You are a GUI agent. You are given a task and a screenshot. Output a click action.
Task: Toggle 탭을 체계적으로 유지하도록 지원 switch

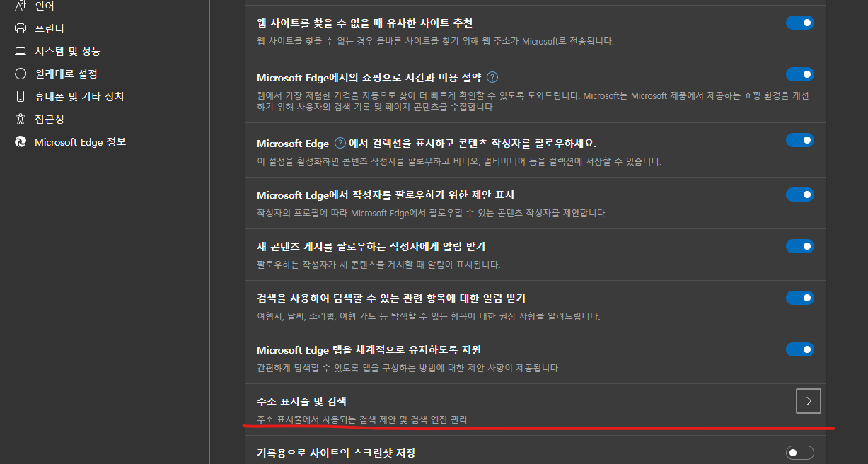[800, 349]
